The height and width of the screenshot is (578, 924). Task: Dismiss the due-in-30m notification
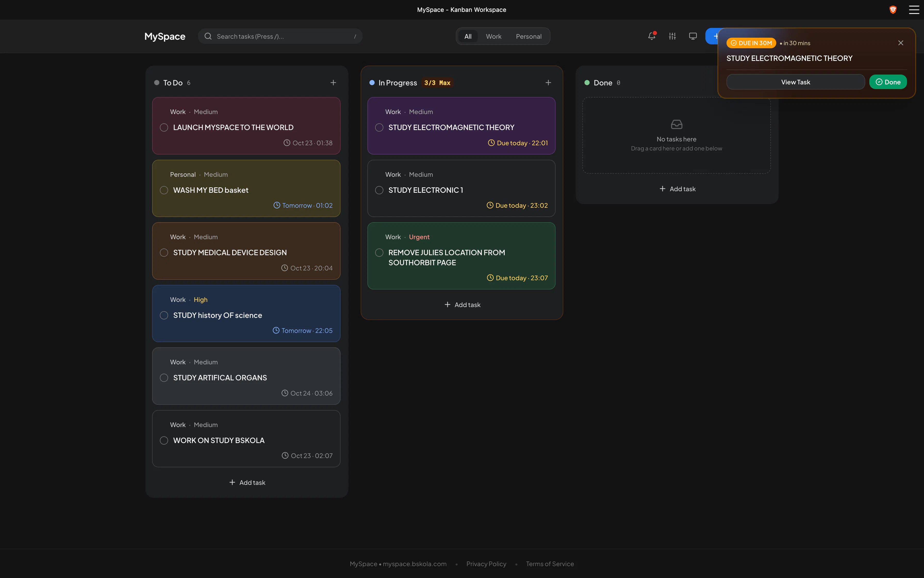pos(901,43)
